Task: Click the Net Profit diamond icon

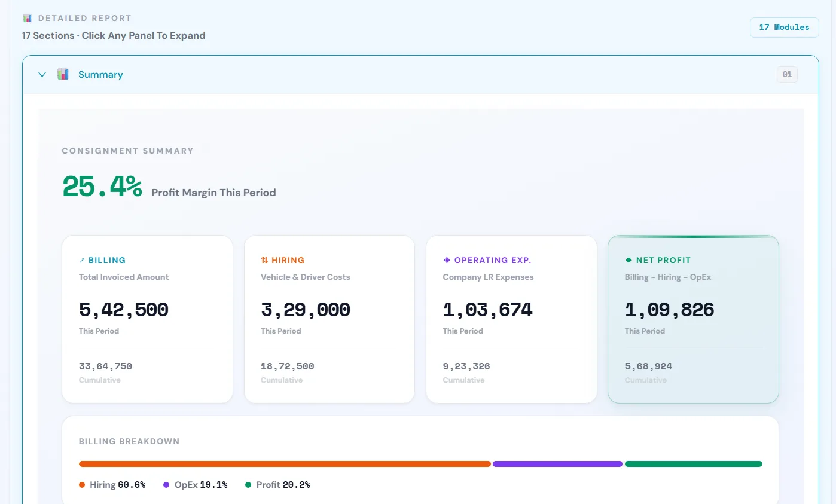Action: point(628,261)
